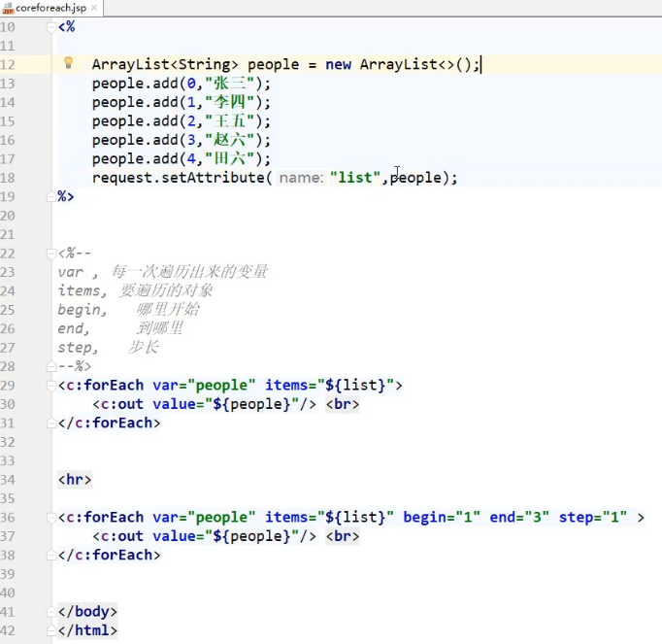Click the 'begin,' comment on line 25
The height and width of the screenshot is (644, 662).
[x=83, y=310]
